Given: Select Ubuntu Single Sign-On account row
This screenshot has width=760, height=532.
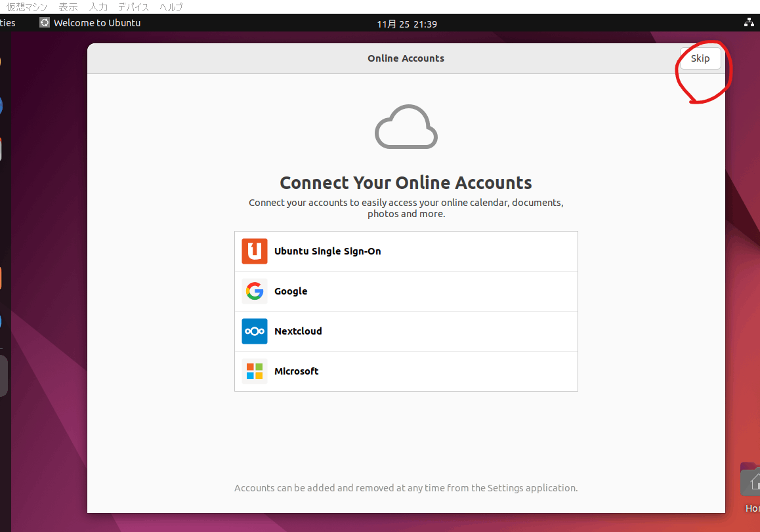Looking at the screenshot, I should tap(406, 251).
